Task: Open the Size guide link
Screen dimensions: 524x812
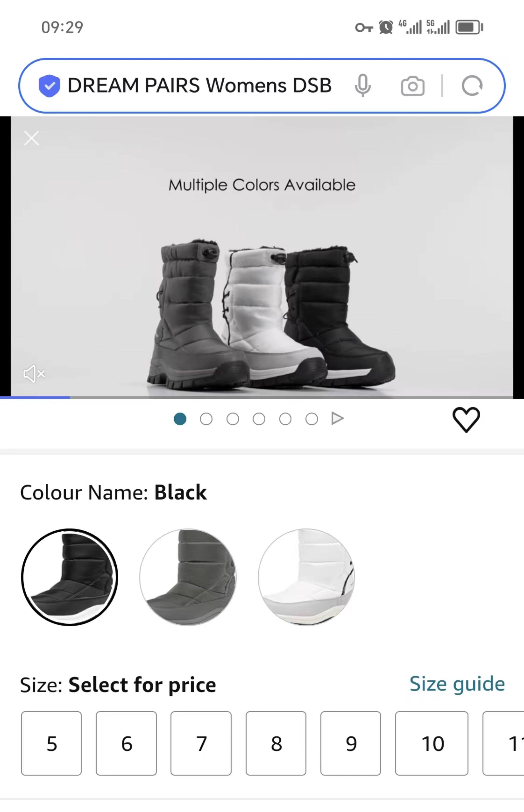Action: coord(457,684)
